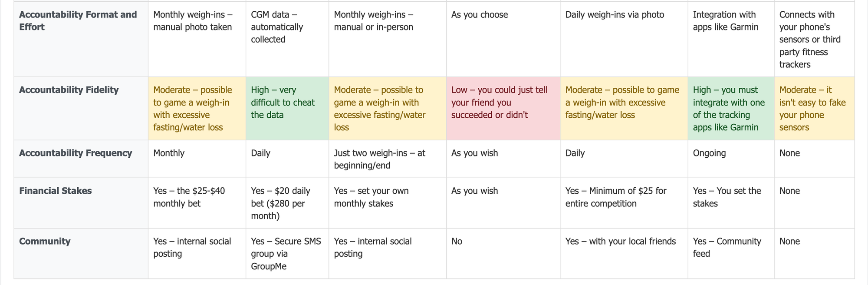Click the "Minimum of $25 for entire competition" cell
Screen dimensions: 868x285
tap(616, 197)
